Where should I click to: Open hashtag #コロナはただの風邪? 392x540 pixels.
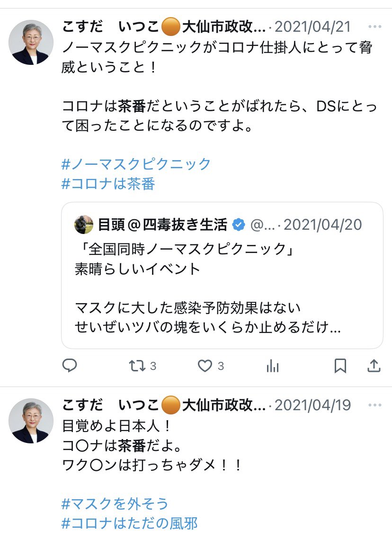point(130,523)
